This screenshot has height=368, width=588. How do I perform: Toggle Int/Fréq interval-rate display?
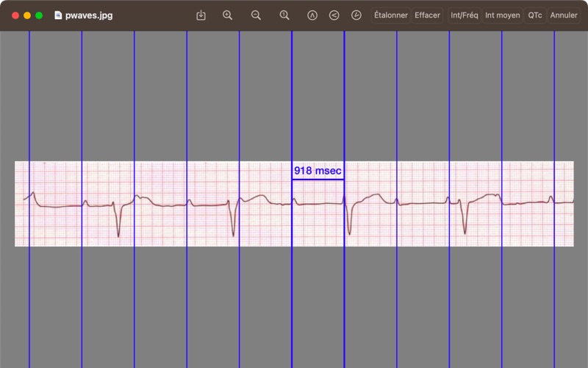[465, 15]
